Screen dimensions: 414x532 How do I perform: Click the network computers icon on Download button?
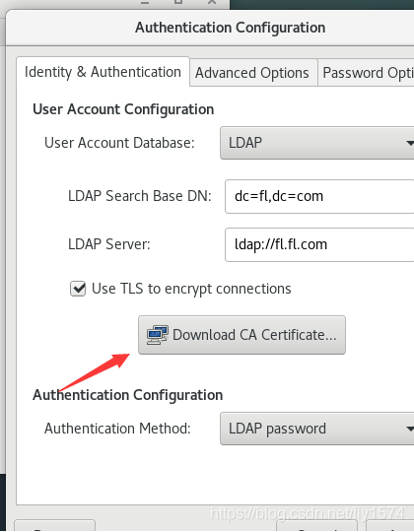(x=158, y=335)
